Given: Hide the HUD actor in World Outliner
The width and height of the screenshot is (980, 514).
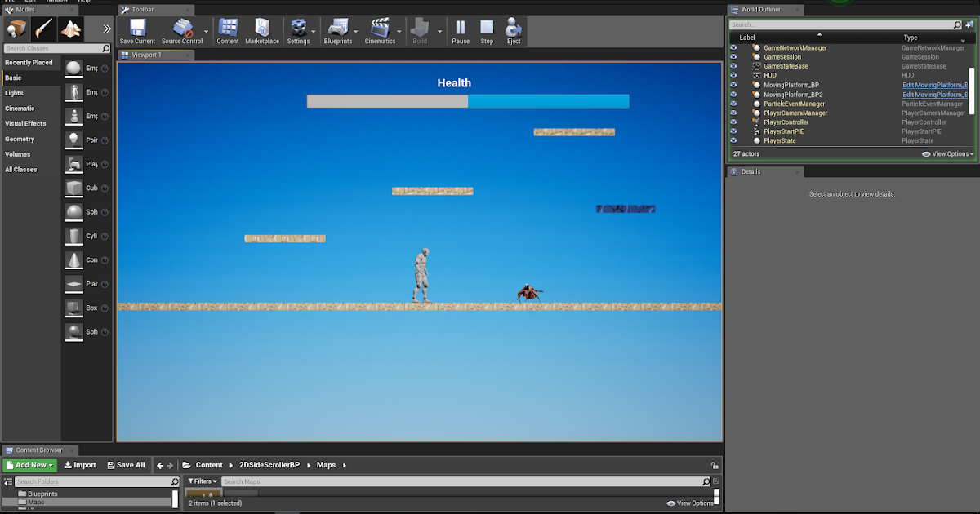Looking at the screenshot, I should [x=733, y=75].
